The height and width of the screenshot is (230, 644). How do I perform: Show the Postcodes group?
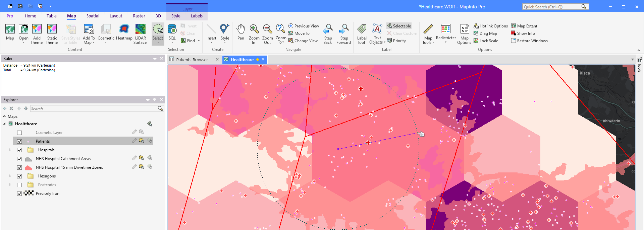pyautogui.click(x=19, y=185)
